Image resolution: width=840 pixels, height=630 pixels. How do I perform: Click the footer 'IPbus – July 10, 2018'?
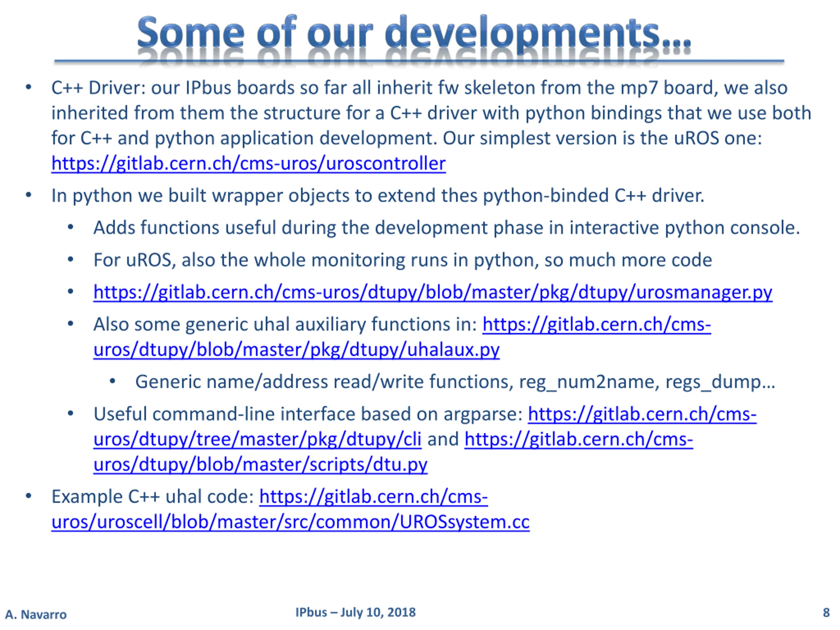click(x=355, y=613)
